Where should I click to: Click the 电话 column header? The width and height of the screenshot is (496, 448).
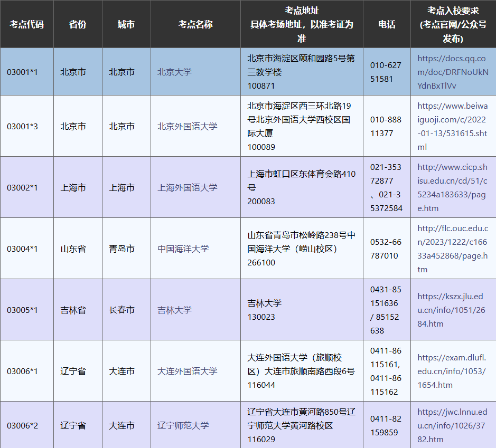pos(387,25)
